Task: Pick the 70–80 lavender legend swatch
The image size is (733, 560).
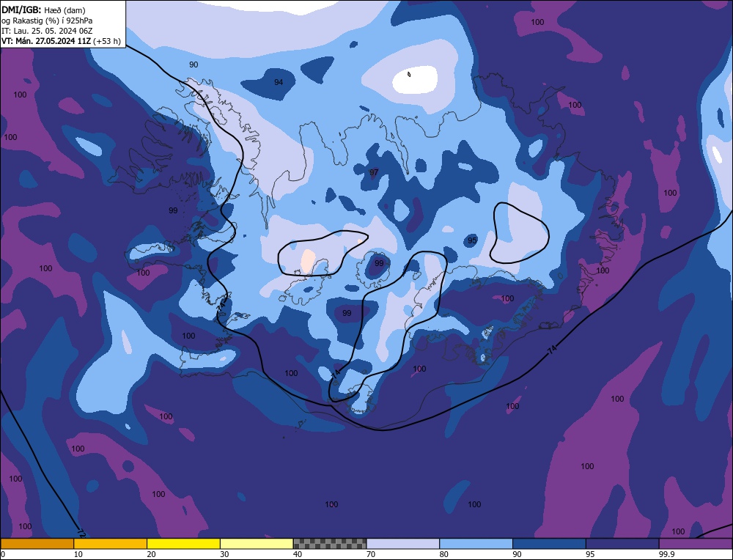Action: (x=403, y=544)
